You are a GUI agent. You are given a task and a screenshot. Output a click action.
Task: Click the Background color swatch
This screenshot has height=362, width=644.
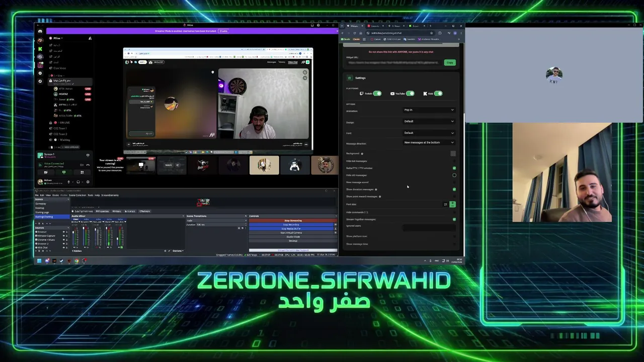click(x=453, y=153)
